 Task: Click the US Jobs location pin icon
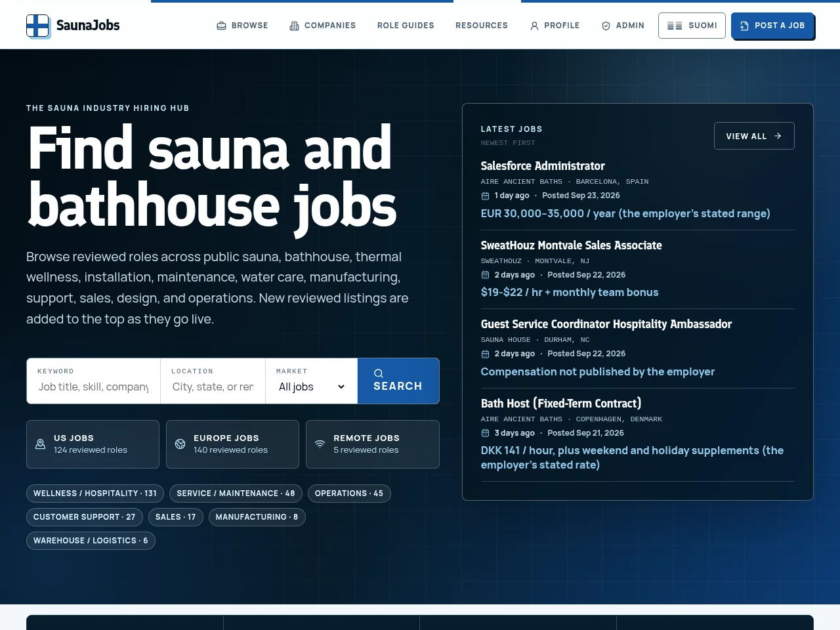pyautogui.click(x=40, y=444)
